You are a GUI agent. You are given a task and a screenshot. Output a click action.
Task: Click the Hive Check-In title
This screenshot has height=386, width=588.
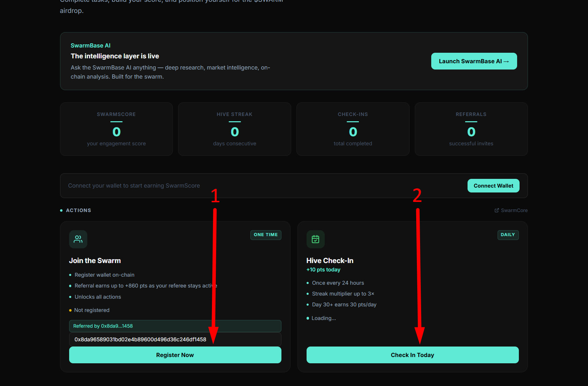[x=330, y=261]
